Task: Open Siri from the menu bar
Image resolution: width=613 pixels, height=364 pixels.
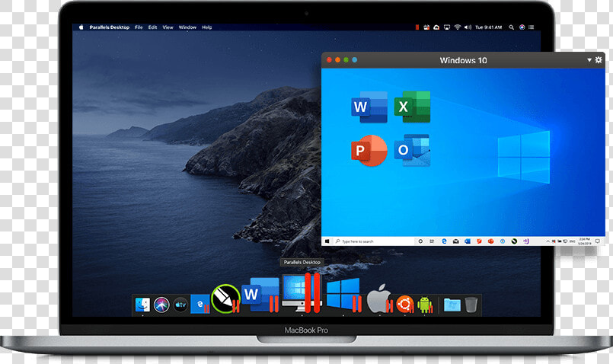Action: coord(522,27)
